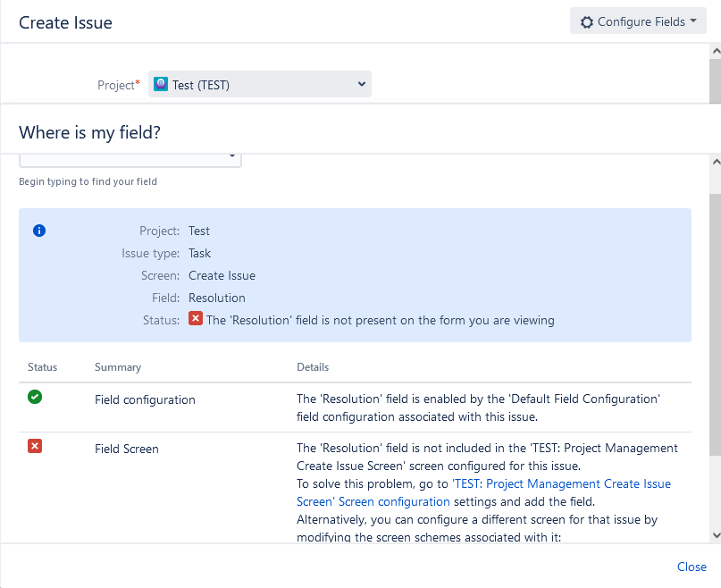Expand the Configure Fields dropdown caret

693,21
